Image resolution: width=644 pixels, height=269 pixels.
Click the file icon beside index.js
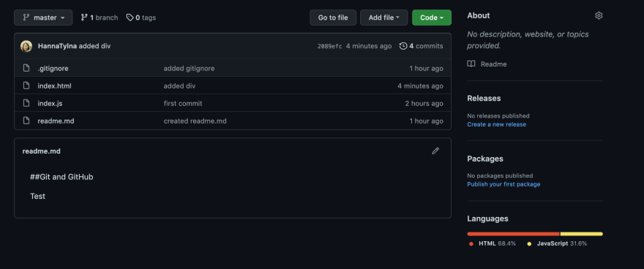click(x=26, y=103)
